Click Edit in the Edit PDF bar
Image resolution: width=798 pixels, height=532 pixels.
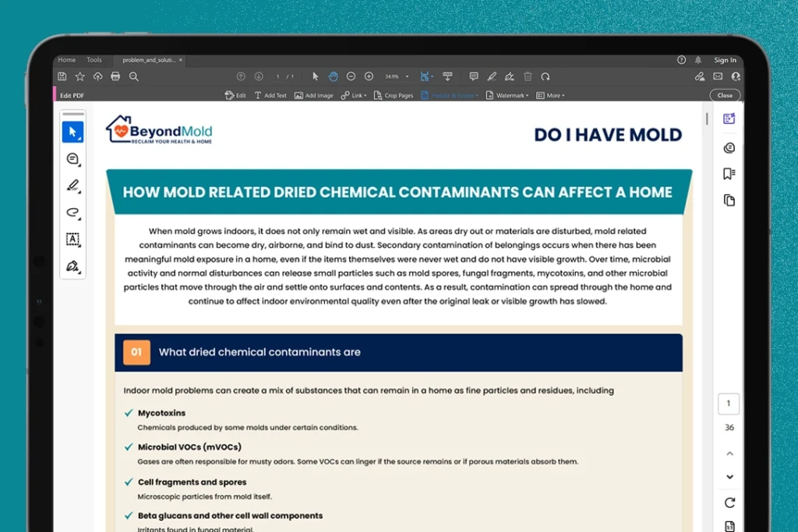235,95
